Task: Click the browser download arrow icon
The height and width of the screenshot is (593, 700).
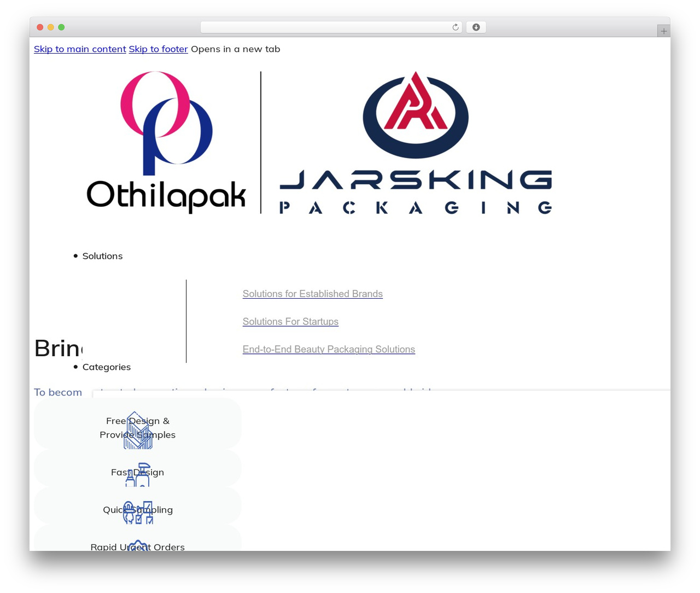Action: [x=476, y=27]
